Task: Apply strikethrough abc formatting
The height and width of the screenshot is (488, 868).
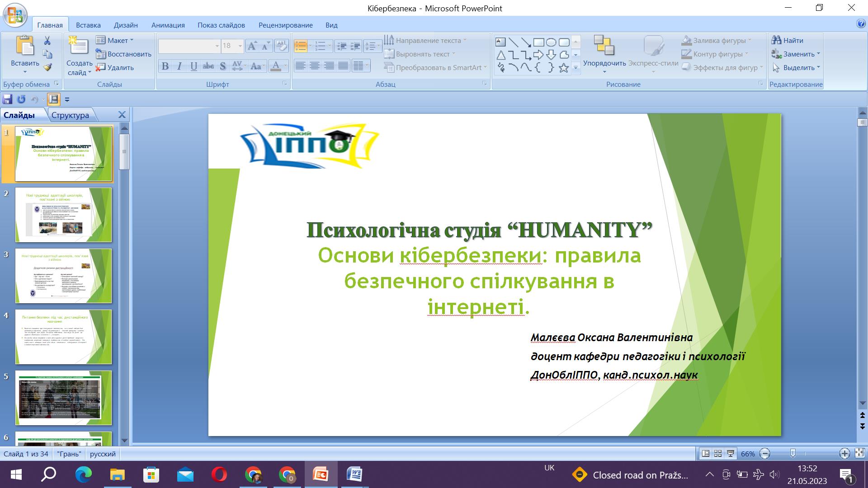Action: [208, 66]
